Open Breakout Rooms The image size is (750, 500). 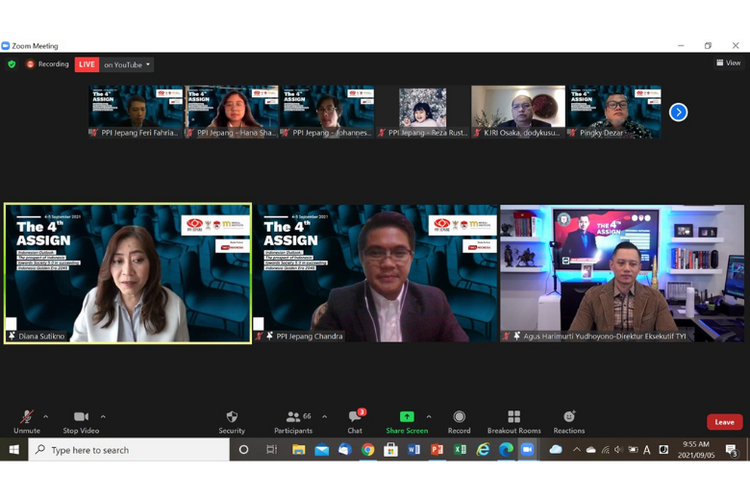pyautogui.click(x=514, y=417)
